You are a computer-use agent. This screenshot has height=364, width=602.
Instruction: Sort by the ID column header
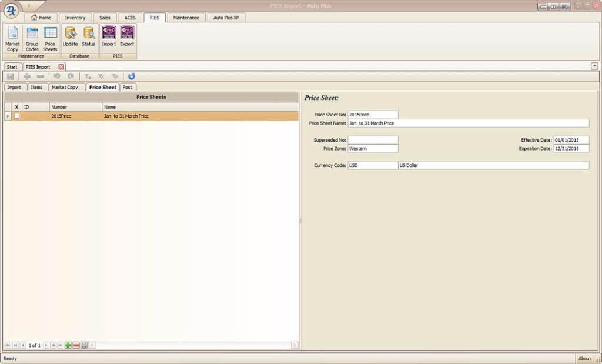click(x=36, y=107)
